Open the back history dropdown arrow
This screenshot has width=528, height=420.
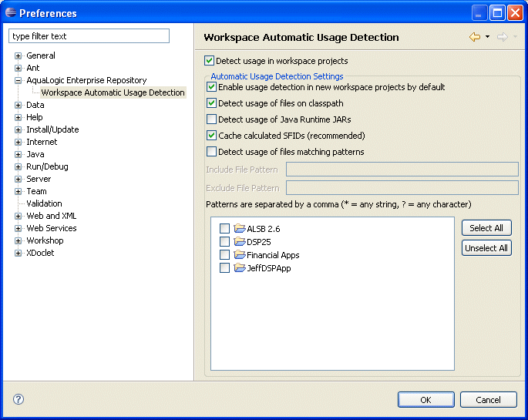pos(487,37)
